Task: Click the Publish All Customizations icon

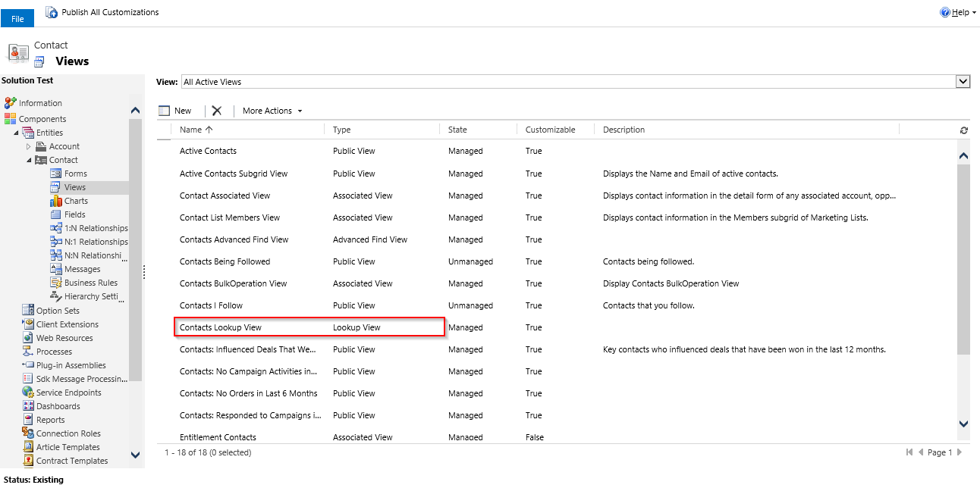Action: point(52,12)
